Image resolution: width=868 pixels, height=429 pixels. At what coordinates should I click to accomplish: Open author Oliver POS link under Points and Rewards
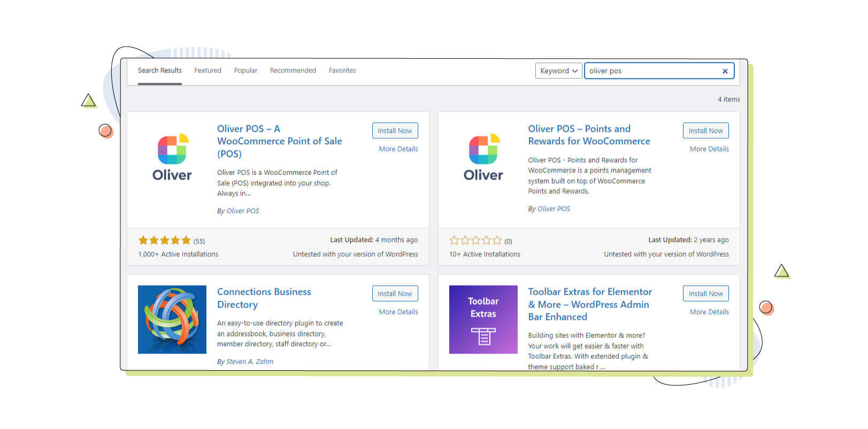[x=554, y=209]
